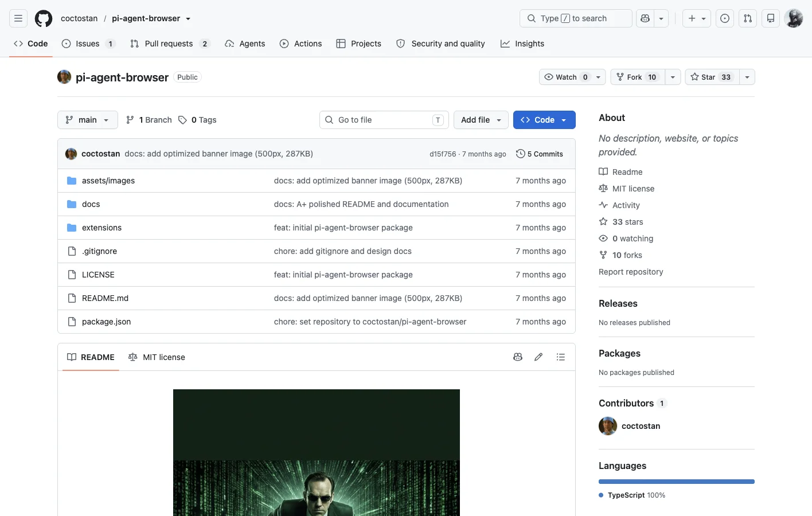Switch to the Pull requests tab
Image resolution: width=812 pixels, height=516 pixels.
tap(170, 44)
